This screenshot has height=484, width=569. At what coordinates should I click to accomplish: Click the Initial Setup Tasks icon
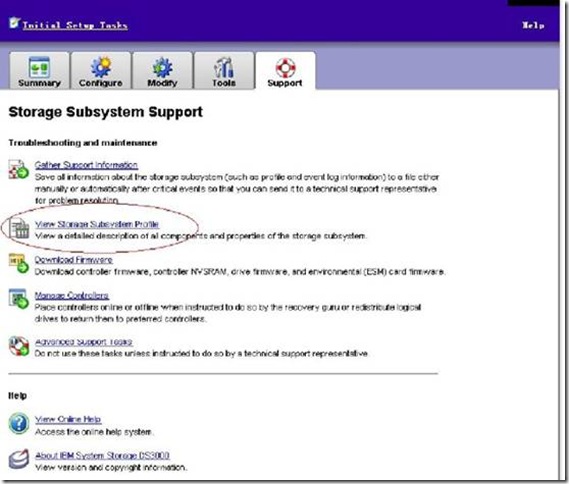pos(15,23)
